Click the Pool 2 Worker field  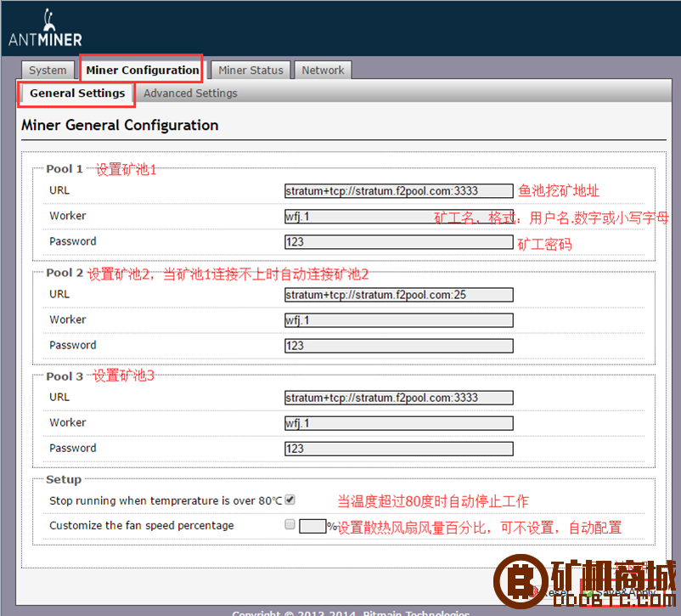click(x=399, y=320)
